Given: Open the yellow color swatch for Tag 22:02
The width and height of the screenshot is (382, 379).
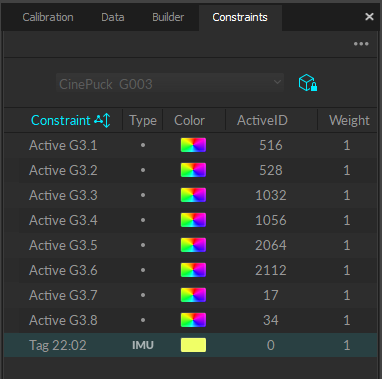Looking at the screenshot, I should 193,345.
